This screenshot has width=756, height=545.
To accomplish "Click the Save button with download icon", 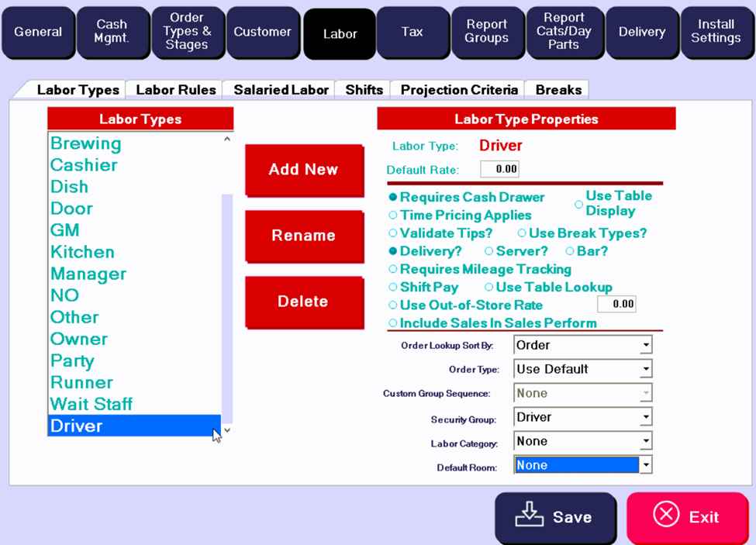I will (x=555, y=517).
